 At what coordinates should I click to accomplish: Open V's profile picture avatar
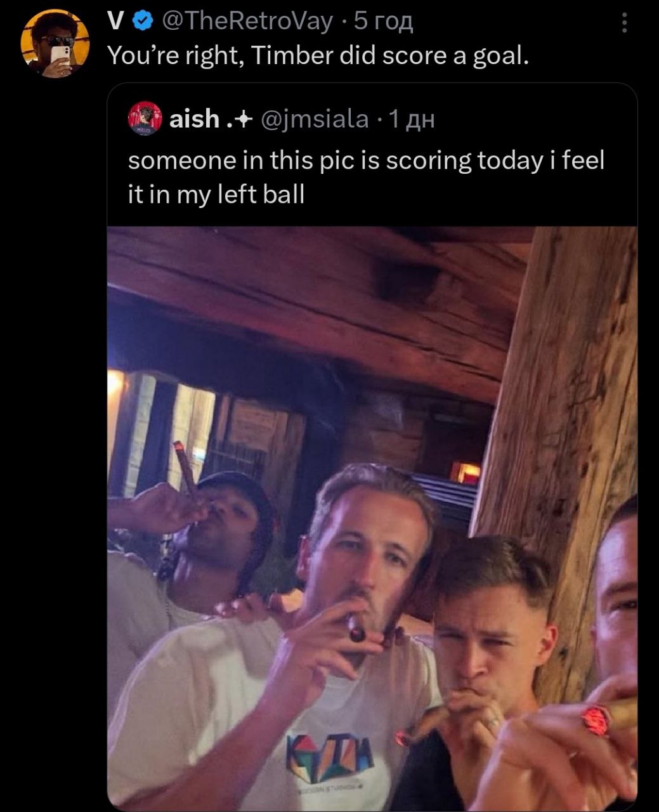click(x=55, y=44)
